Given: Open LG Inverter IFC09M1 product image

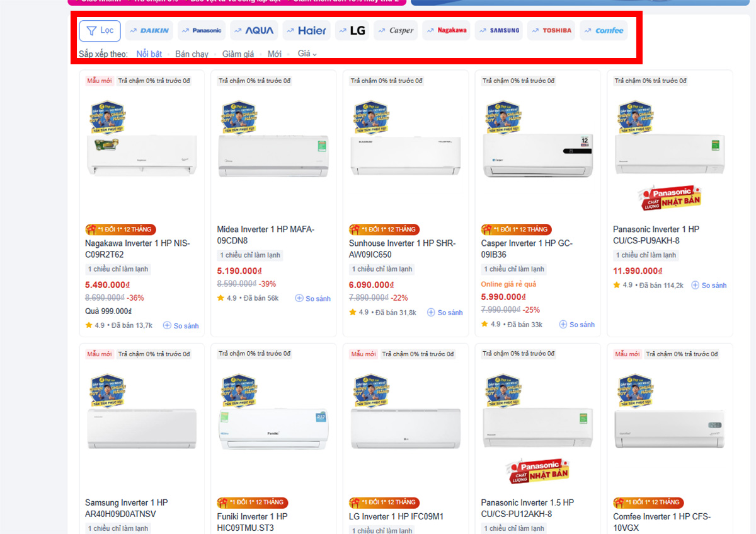Looking at the screenshot, I should pos(406,429).
